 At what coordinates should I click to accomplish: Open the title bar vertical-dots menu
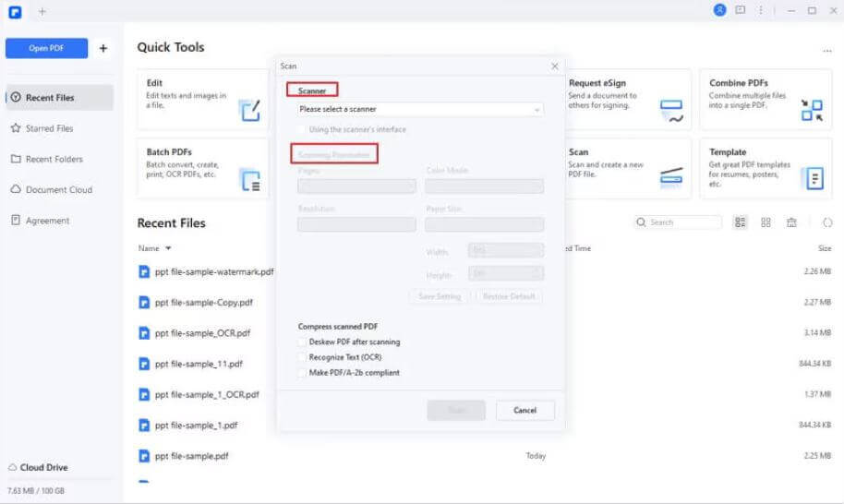coord(760,10)
